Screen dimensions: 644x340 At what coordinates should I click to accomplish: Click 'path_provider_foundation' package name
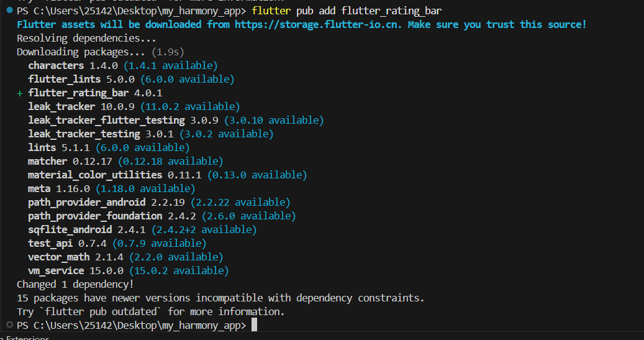coord(95,216)
